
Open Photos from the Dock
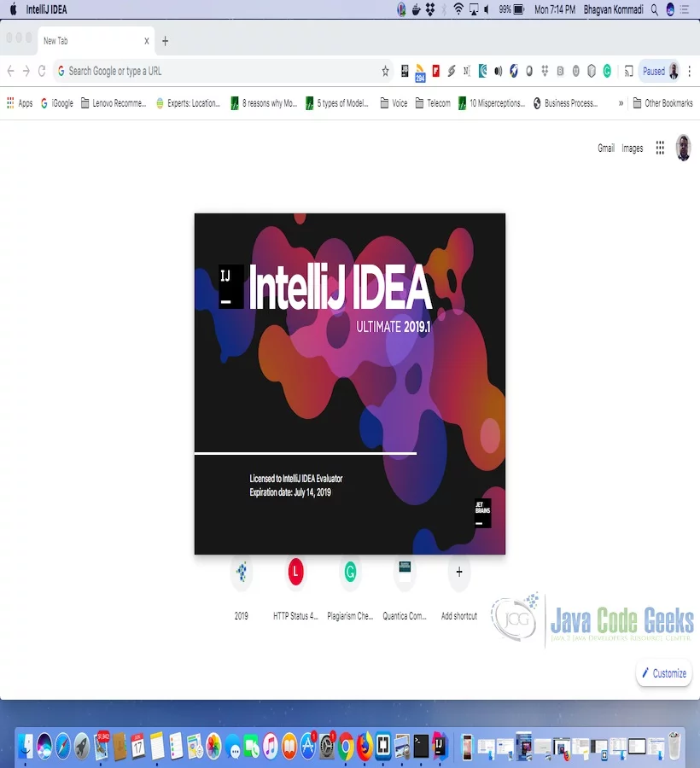coord(214,746)
